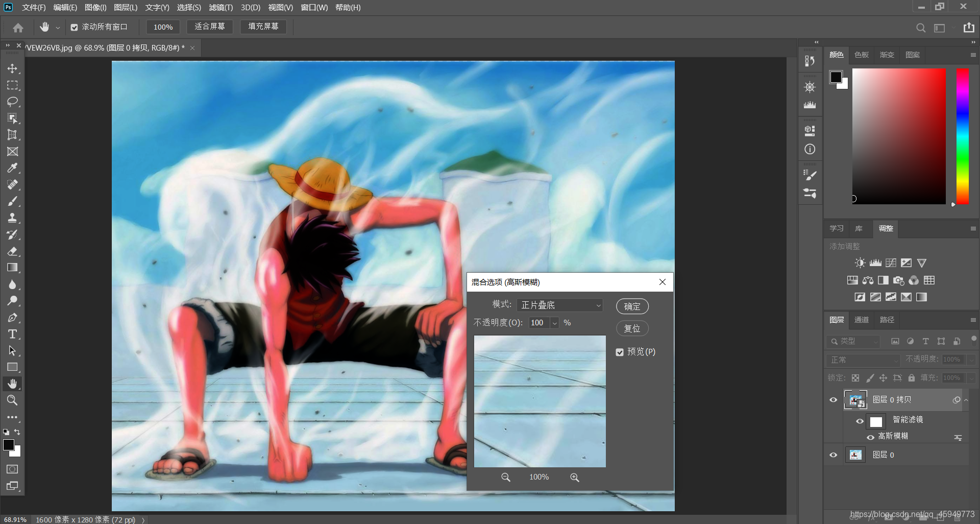Select the Path Selection tool
Image resolution: width=980 pixels, height=524 pixels.
[x=12, y=351]
